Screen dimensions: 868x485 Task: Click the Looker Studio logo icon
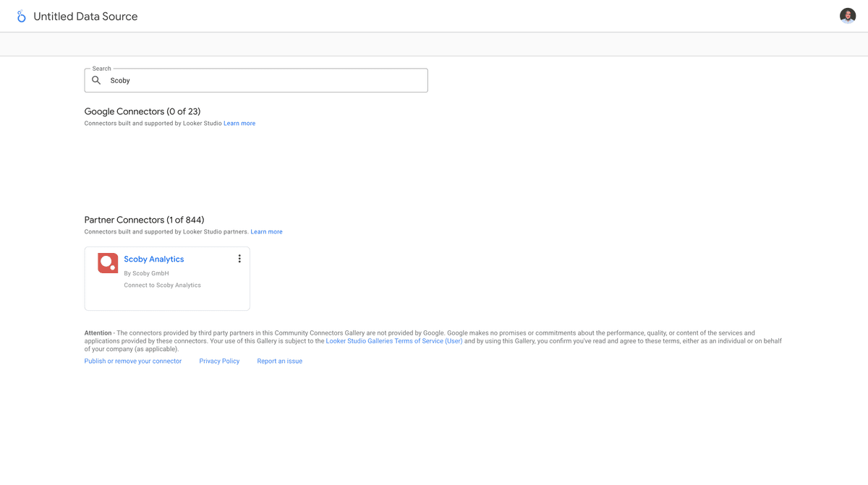coord(21,16)
